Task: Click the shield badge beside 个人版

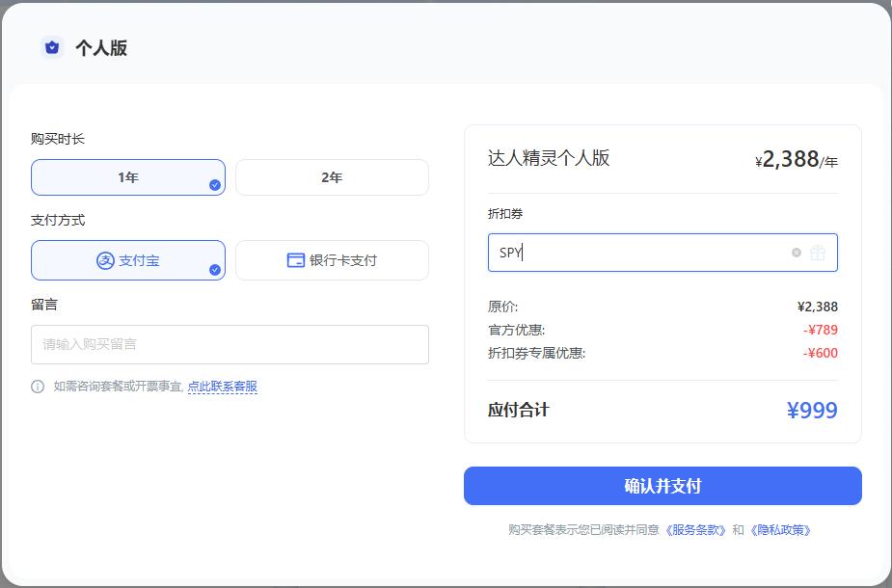Action: pyautogui.click(x=51, y=45)
